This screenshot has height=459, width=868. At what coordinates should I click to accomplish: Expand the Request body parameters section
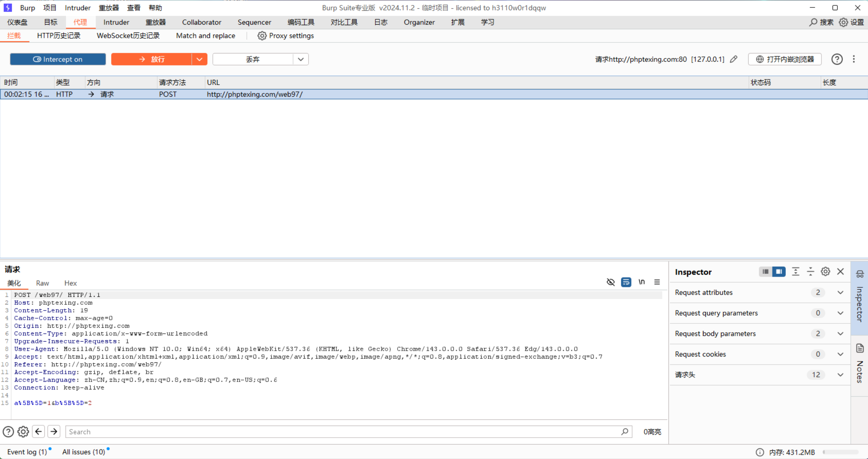tap(840, 333)
